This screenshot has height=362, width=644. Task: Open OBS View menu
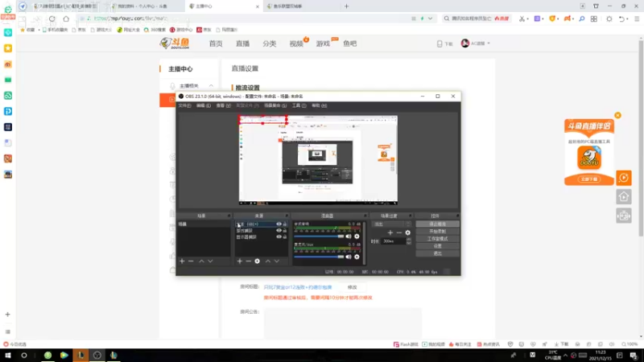(x=224, y=105)
